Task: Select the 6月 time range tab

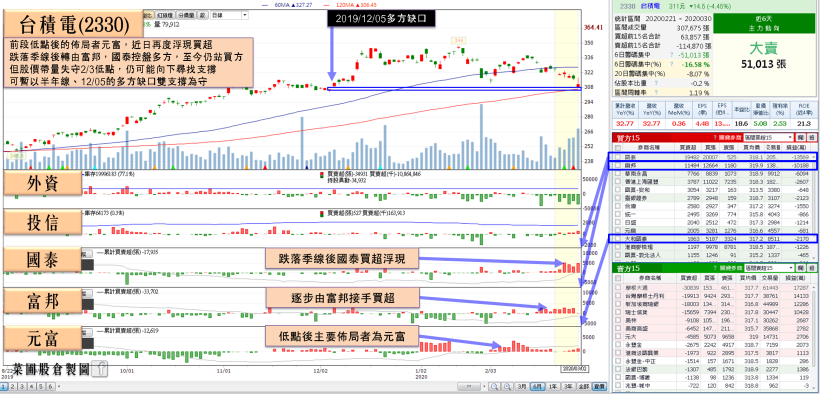Action: [x=538, y=386]
